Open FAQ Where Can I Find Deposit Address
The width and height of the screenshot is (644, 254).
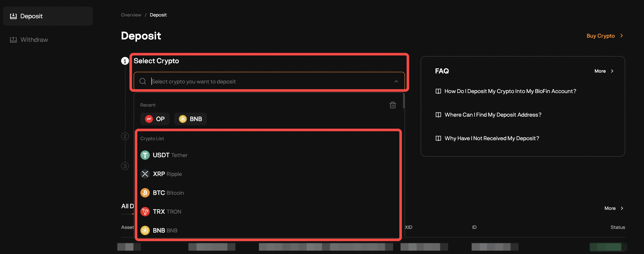tap(492, 115)
